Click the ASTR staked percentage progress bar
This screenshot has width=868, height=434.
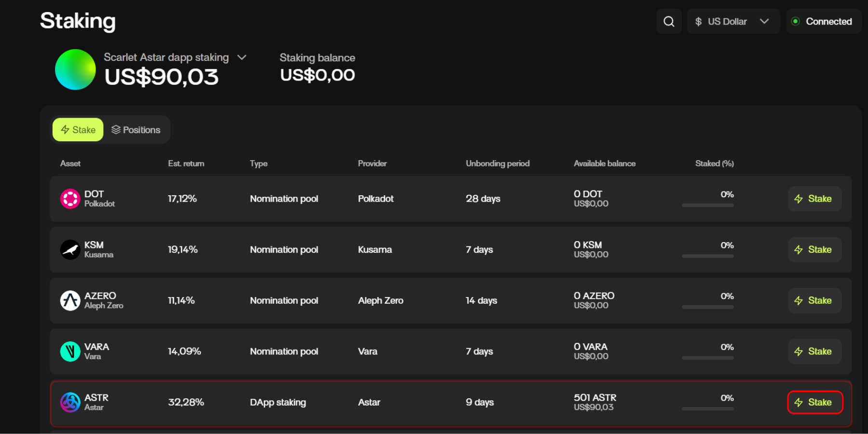pos(707,408)
